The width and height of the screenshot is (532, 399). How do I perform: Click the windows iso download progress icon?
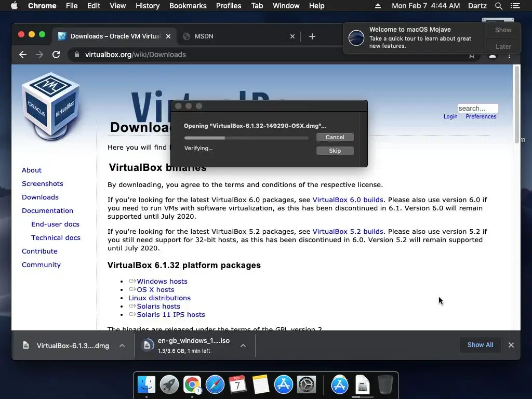pyautogui.click(x=147, y=345)
